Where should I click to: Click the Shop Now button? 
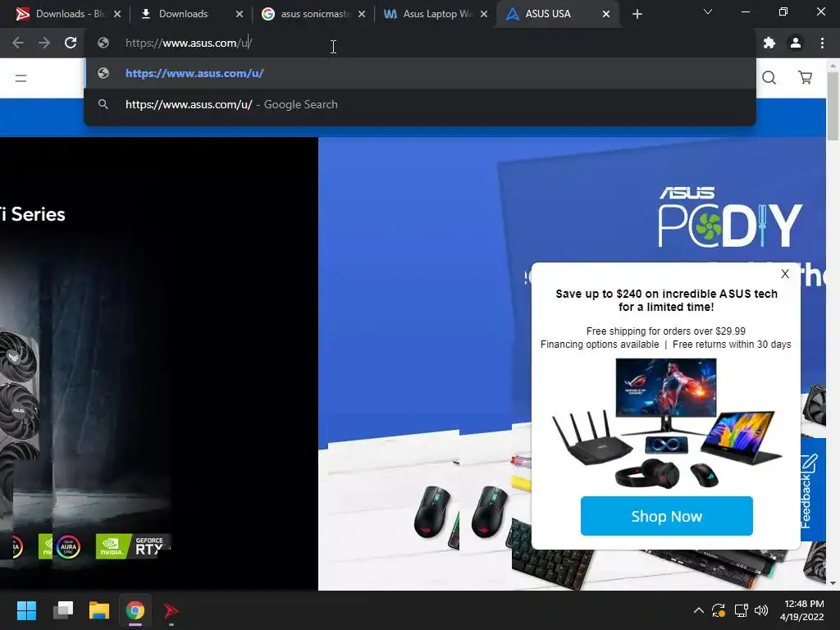[666, 516]
